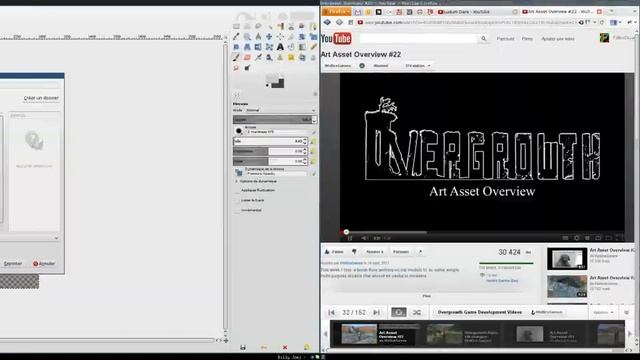
Task: Toggle the Incrémental checkbox
Action: click(237, 211)
